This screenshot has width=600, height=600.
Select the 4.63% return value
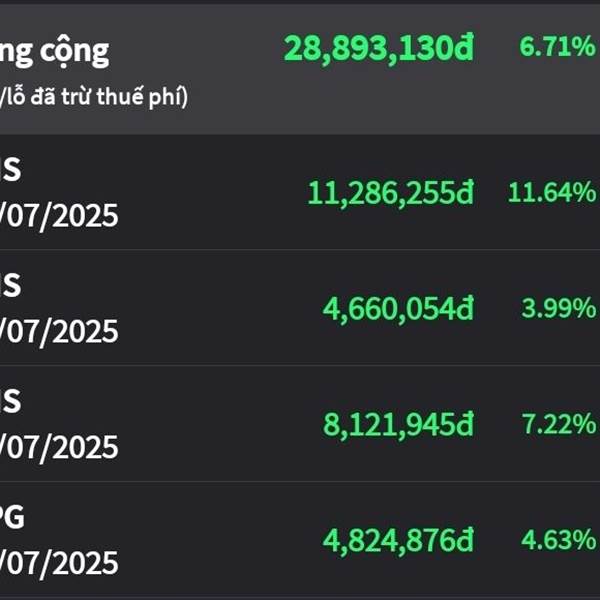[559, 540]
